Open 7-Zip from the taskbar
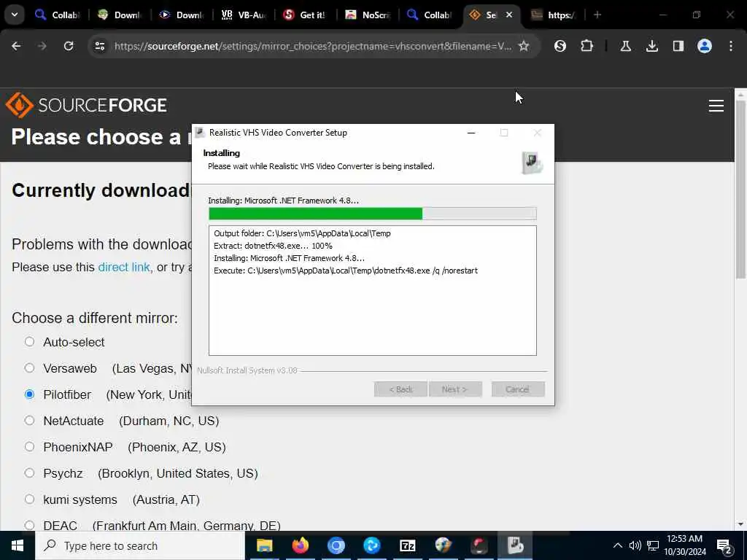Viewport: 747px width, 560px height. tap(407, 545)
